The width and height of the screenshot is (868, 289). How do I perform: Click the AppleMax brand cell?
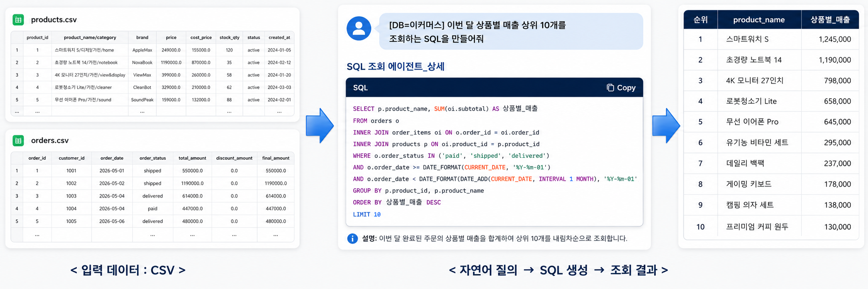pos(142,50)
